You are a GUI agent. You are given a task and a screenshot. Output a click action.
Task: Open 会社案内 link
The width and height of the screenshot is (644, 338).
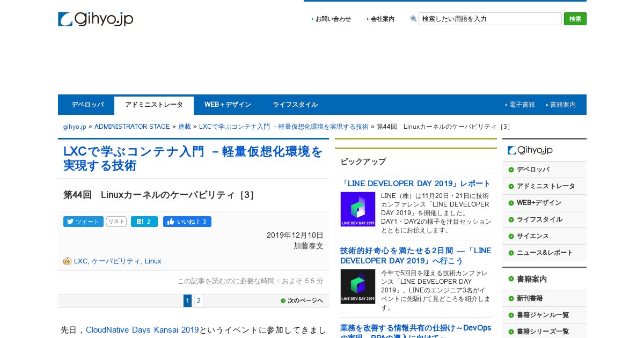382,19
